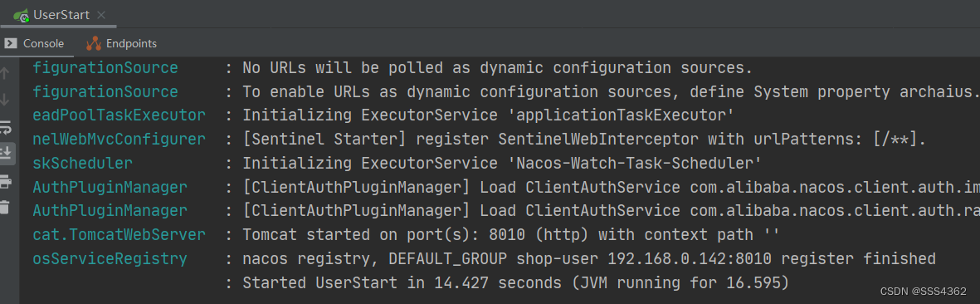This screenshot has height=304, width=980.
Task: Click the Endpoints tab icon
Action: 94,44
